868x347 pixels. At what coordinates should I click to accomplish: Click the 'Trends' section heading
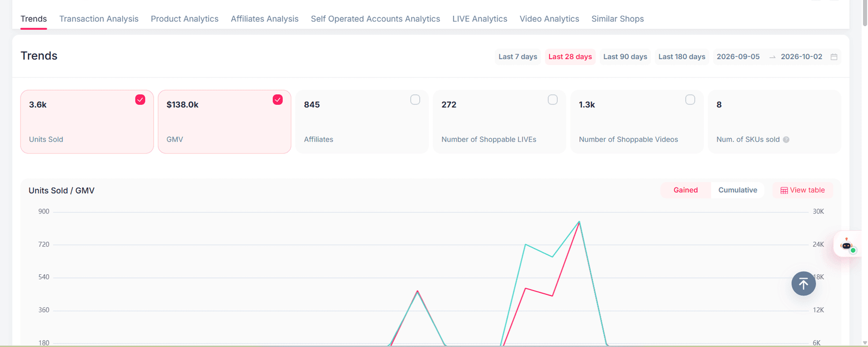[39, 56]
